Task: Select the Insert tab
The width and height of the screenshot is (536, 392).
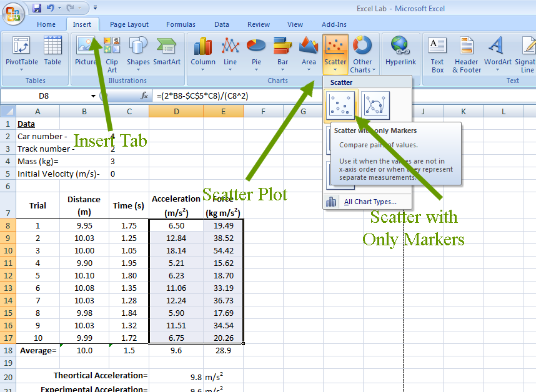Action: click(x=82, y=24)
